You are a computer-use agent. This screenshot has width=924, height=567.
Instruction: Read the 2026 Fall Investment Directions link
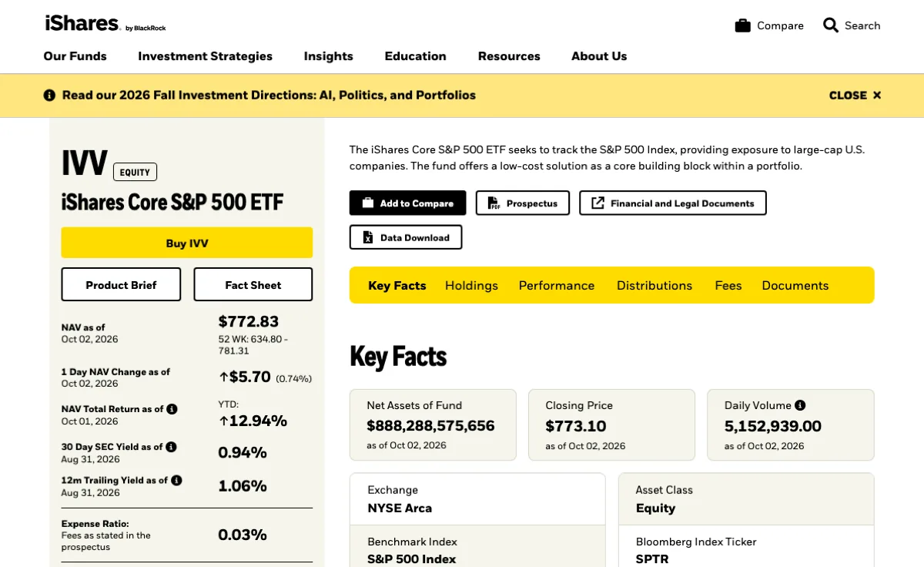269,96
